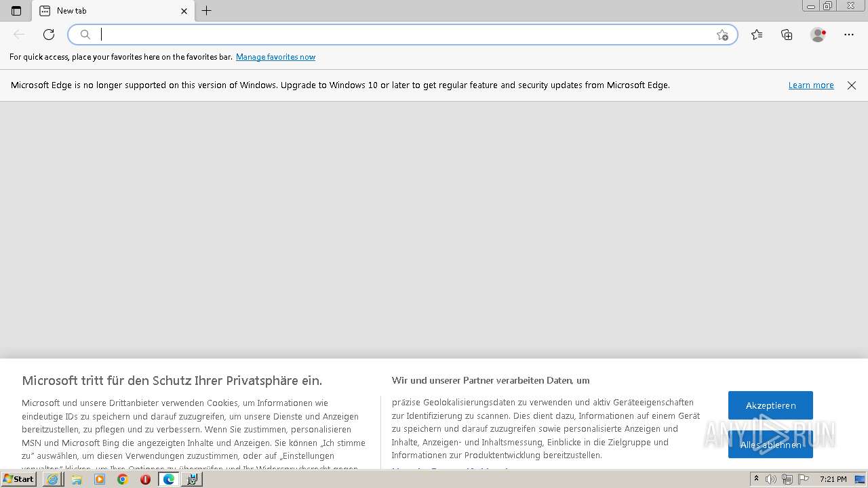Open the installer program taskbar icon
This screenshot has width=868, height=488.
[192, 479]
